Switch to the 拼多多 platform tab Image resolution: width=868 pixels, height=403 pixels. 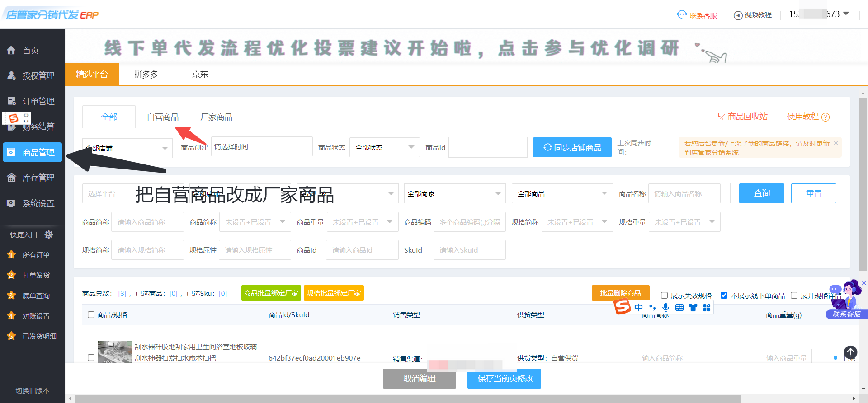click(146, 75)
